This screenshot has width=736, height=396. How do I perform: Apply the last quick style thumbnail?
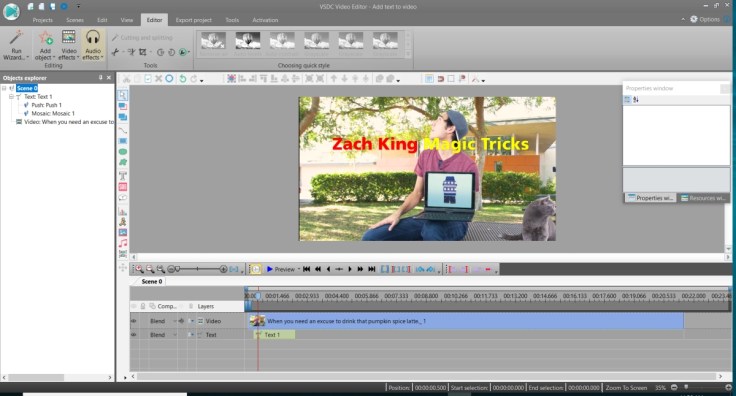(x=385, y=44)
